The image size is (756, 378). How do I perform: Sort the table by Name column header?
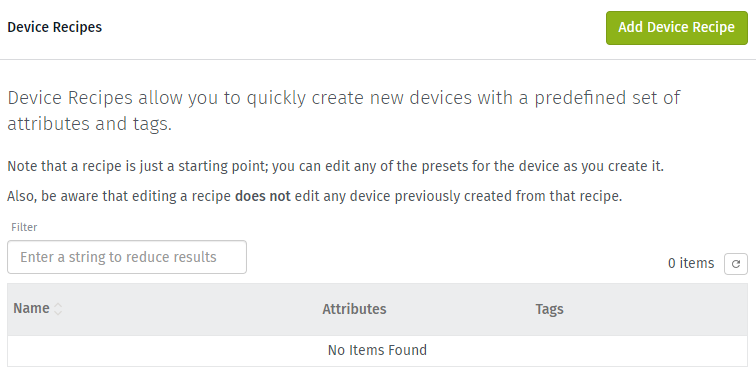pos(31,309)
